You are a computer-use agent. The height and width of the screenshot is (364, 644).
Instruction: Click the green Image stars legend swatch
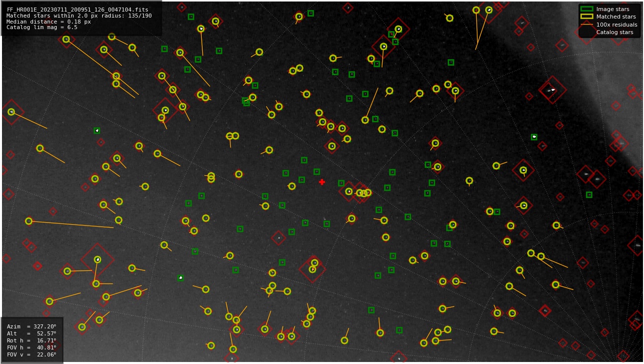tap(586, 9)
